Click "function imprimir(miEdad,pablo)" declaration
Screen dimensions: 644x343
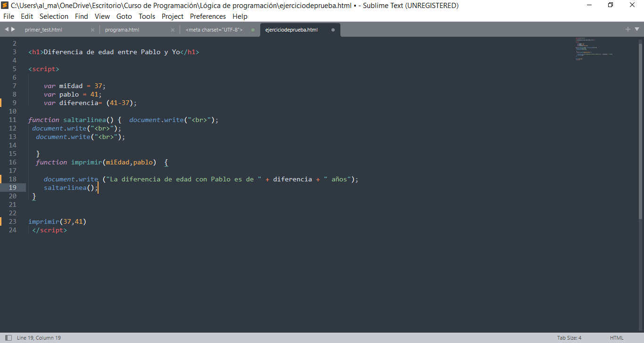pyautogui.click(x=96, y=162)
